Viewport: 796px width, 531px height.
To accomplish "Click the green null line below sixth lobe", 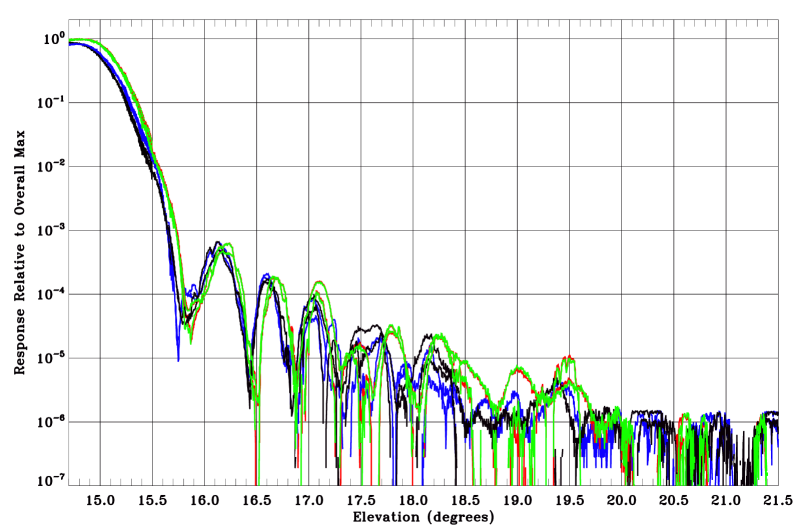I will 423,440.
